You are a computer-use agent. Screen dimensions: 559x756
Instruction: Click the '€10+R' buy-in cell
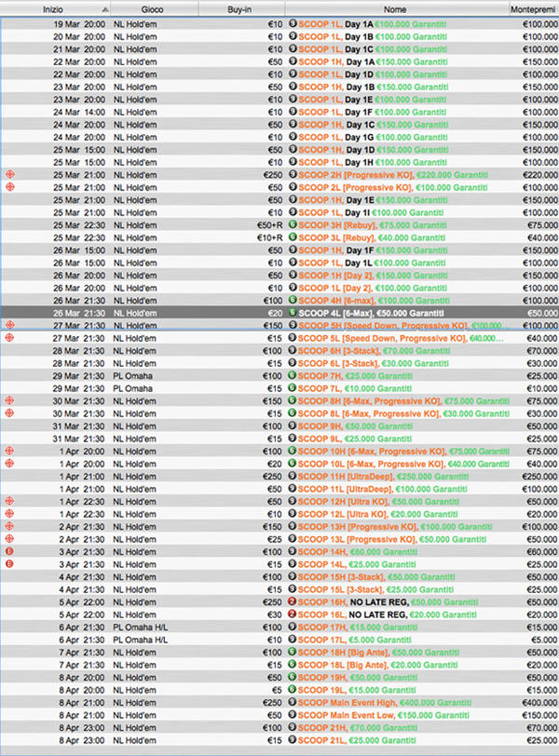269,237
